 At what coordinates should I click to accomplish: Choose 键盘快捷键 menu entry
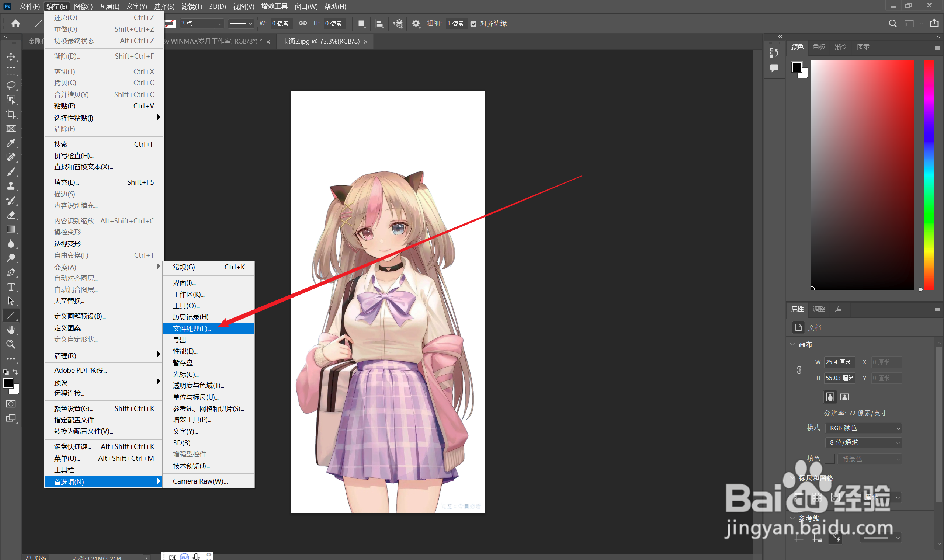point(103,446)
